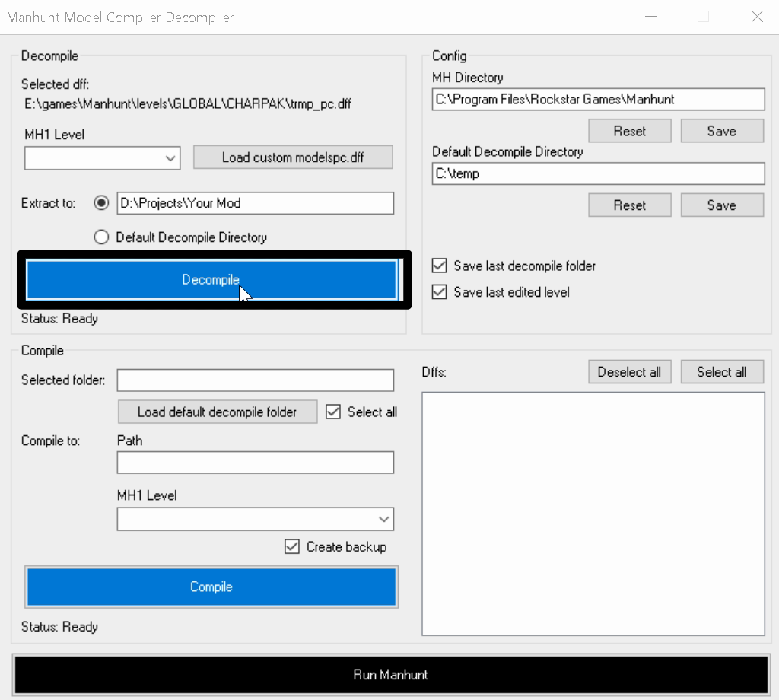The height and width of the screenshot is (700, 779).
Task: Click Load custom modelspc.dff button
Action: 293,157
